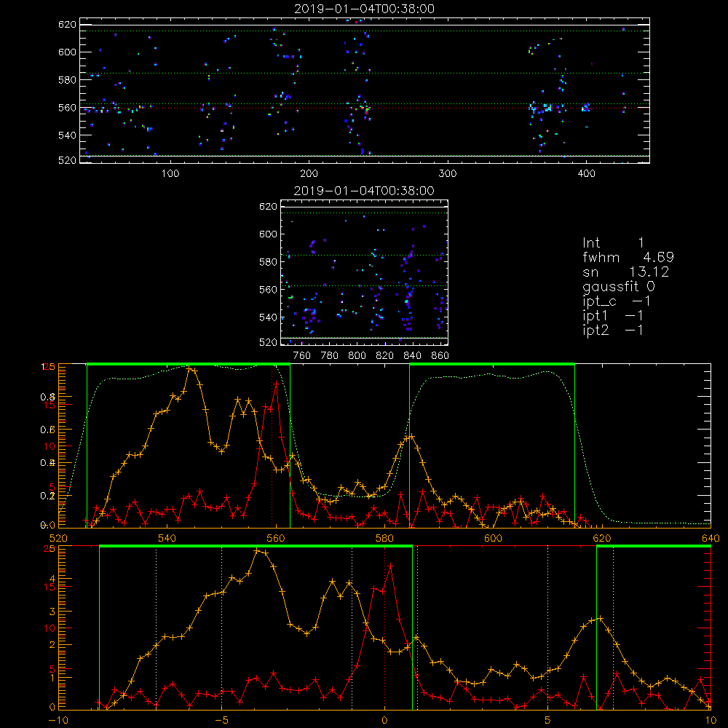728x728 pixels.
Task: Click x-axis label 5 on bottom plot
Action: (x=548, y=720)
